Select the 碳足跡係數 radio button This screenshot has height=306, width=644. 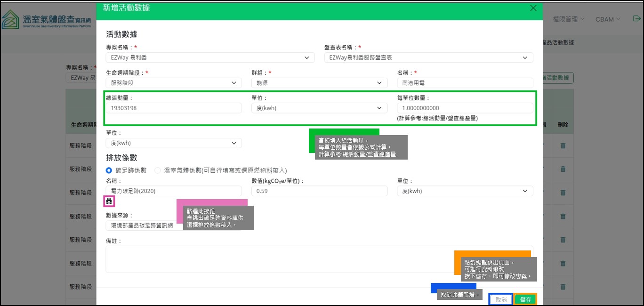[x=109, y=170]
